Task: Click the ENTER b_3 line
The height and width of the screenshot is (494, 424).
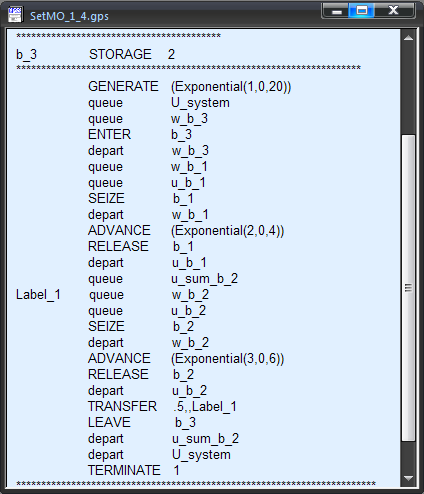Action: (140, 135)
